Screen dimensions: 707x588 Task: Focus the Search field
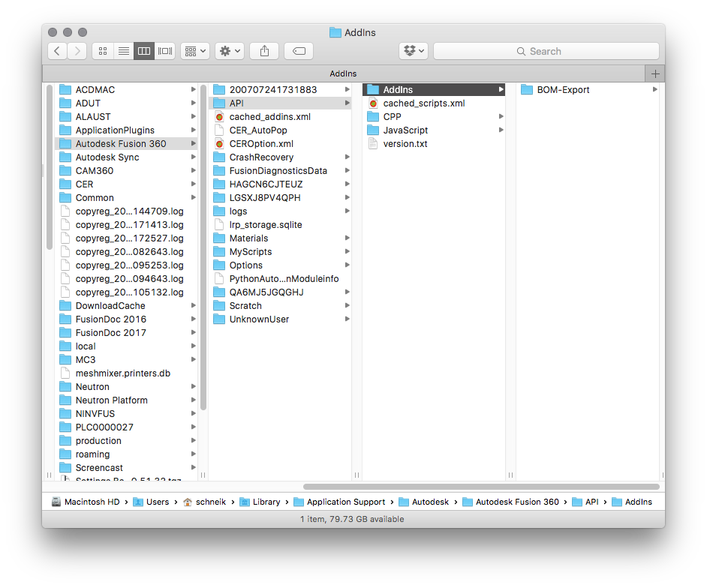point(546,51)
